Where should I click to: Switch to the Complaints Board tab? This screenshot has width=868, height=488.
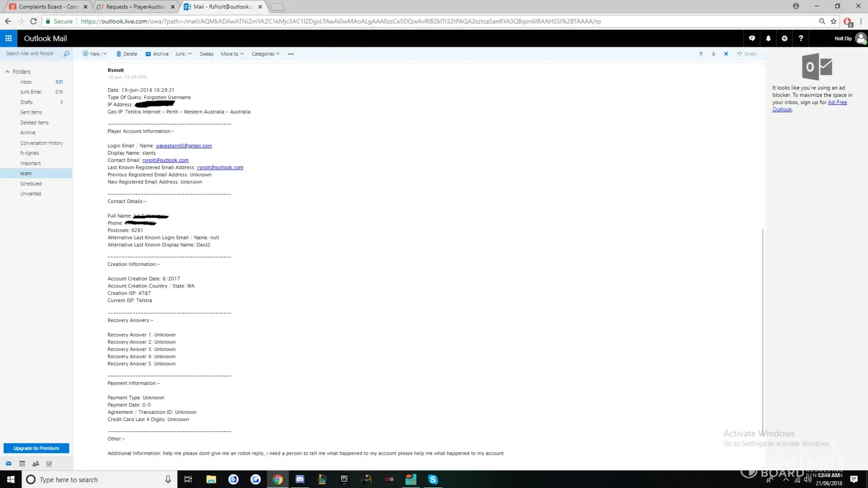point(48,7)
